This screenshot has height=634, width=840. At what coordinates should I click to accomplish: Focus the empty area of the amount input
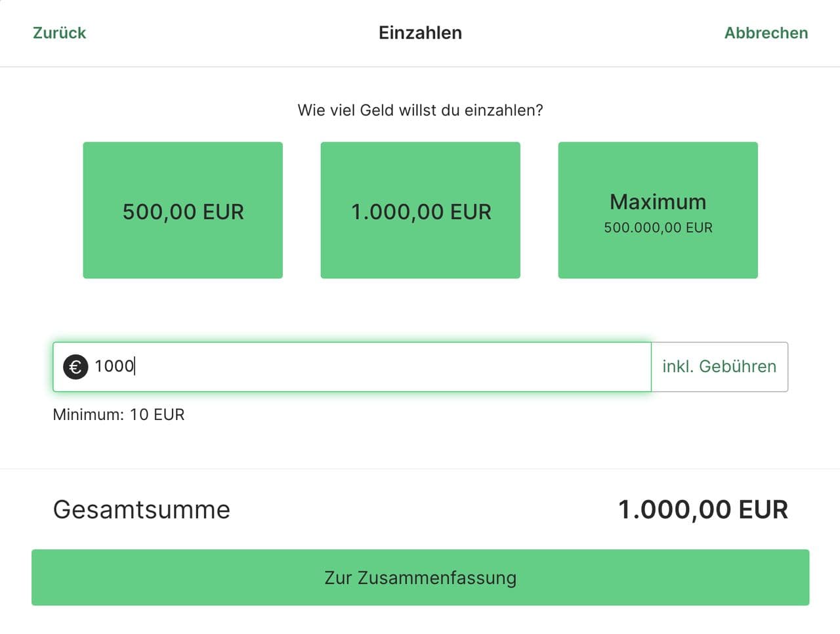tap(394, 366)
